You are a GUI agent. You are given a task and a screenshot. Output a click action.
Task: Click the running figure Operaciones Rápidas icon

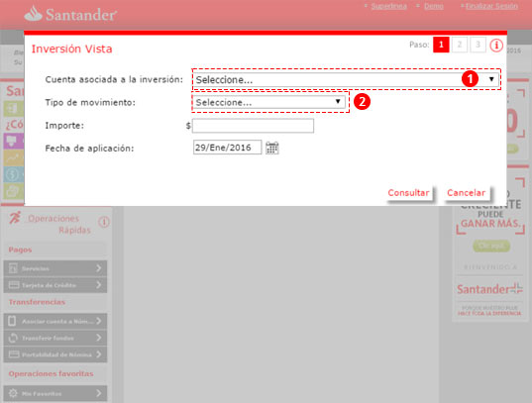pos(15,218)
